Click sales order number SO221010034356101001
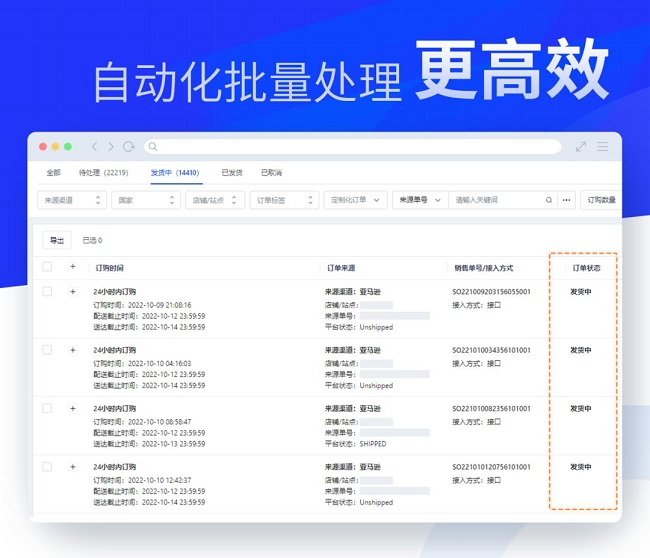 coord(491,350)
